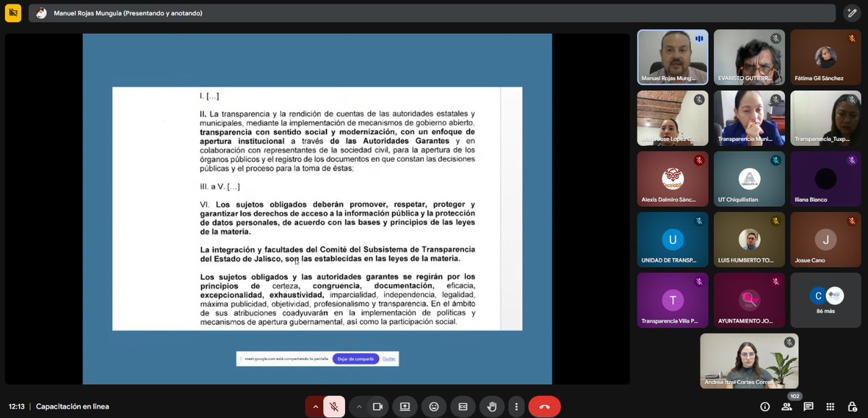
Task: Expand audio device options chevron
Action: (x=316, y=406)
